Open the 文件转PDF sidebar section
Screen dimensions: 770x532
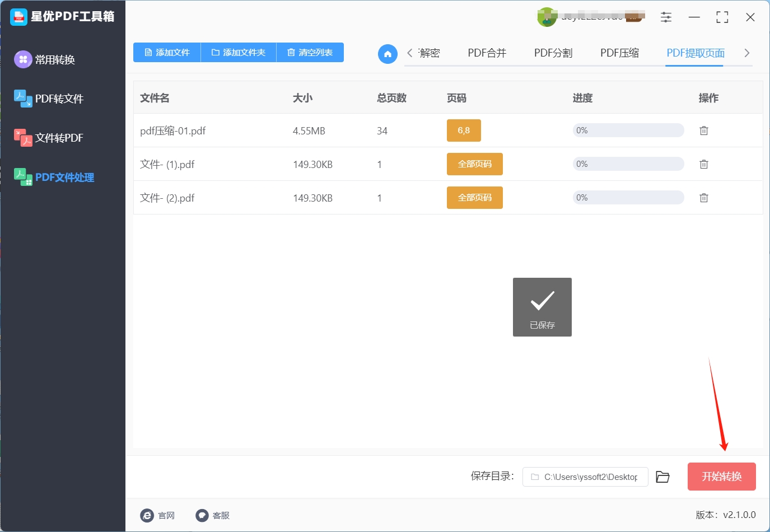pos(49,138)
